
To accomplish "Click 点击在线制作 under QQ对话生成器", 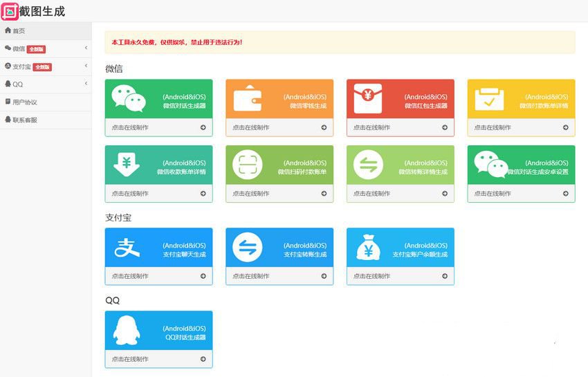I will coord(130,359).
